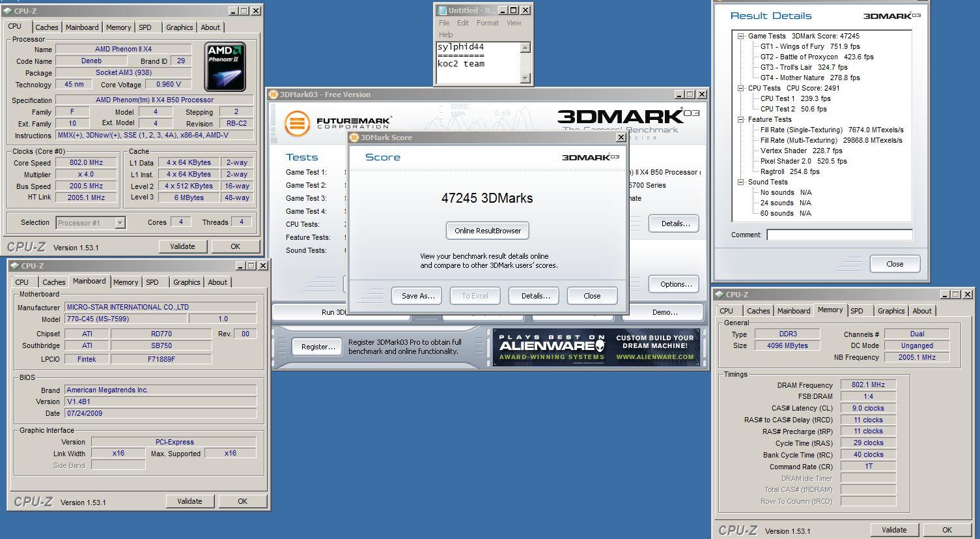980x539 pixels.
Task: Switch to Caches tab in top-left CPU-Z
Action: 46,27
